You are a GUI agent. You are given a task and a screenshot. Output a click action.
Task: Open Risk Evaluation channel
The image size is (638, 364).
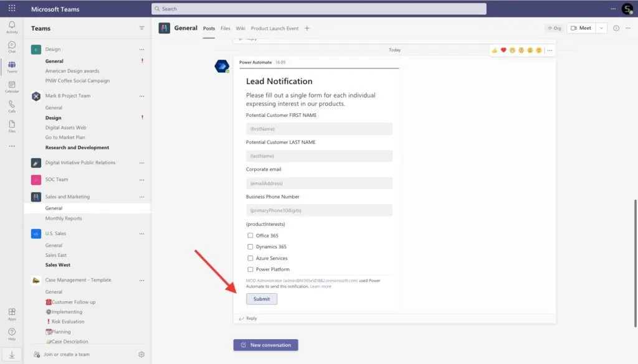(x=65, y=321)
